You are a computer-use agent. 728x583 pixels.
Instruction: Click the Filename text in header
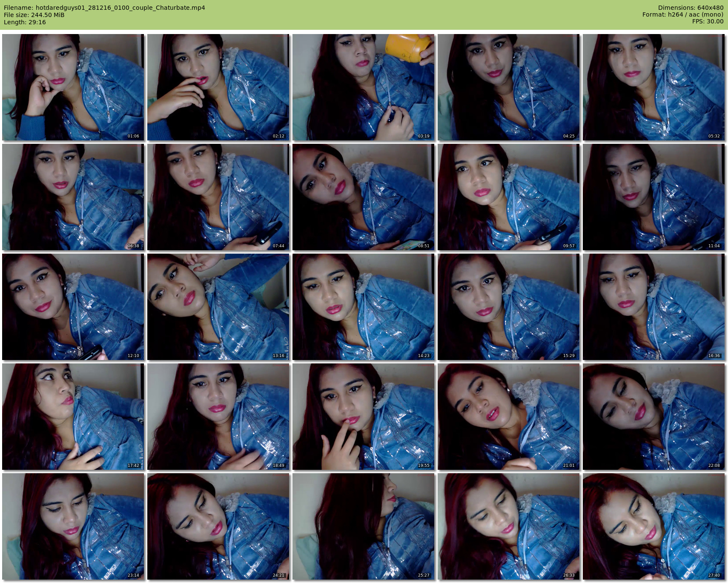104,8
